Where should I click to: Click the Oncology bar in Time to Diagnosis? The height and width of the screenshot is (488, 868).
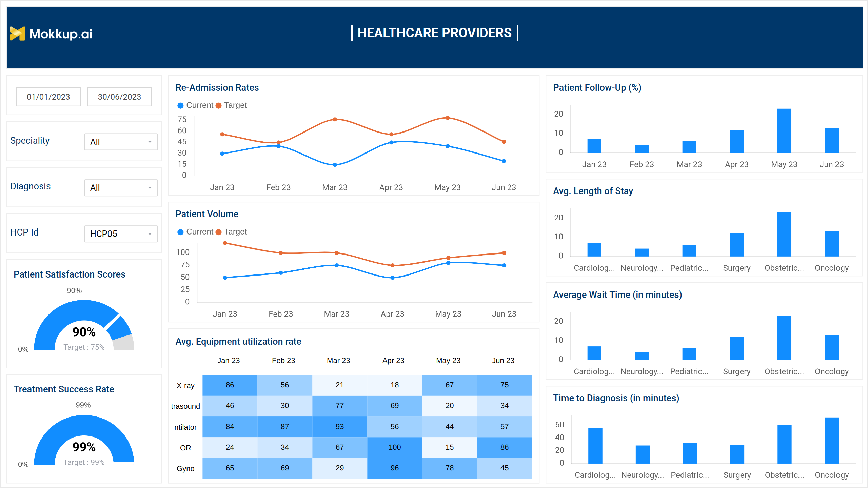pos(832,441)
